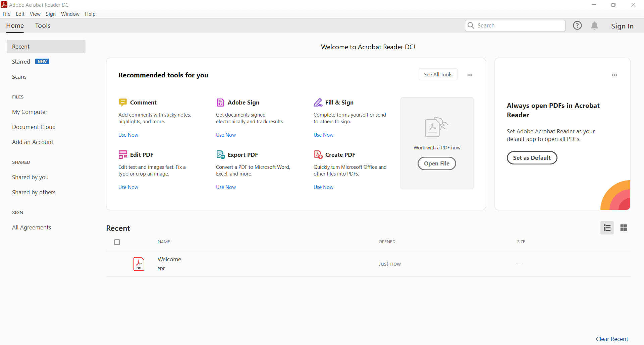
Task: Select Shared by you in the sidebar
Action: click(30, 177)
